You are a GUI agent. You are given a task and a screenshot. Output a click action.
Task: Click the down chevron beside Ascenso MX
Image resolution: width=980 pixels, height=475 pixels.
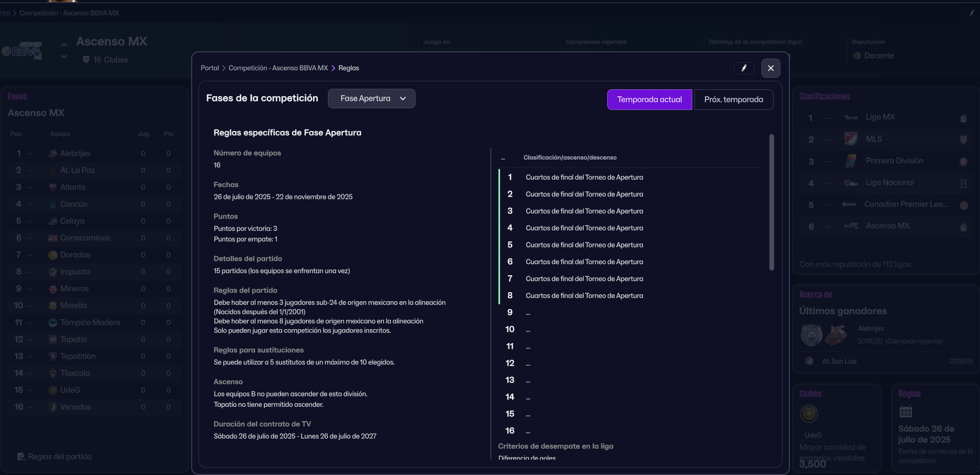[64, 57]
